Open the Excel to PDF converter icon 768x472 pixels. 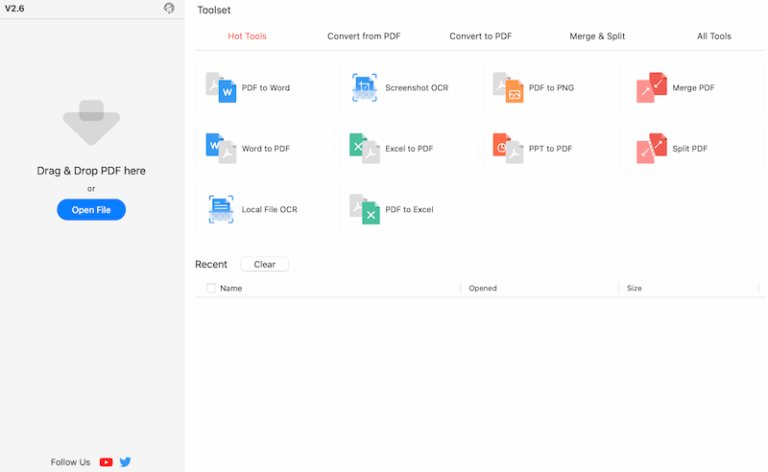click(364, 148)
